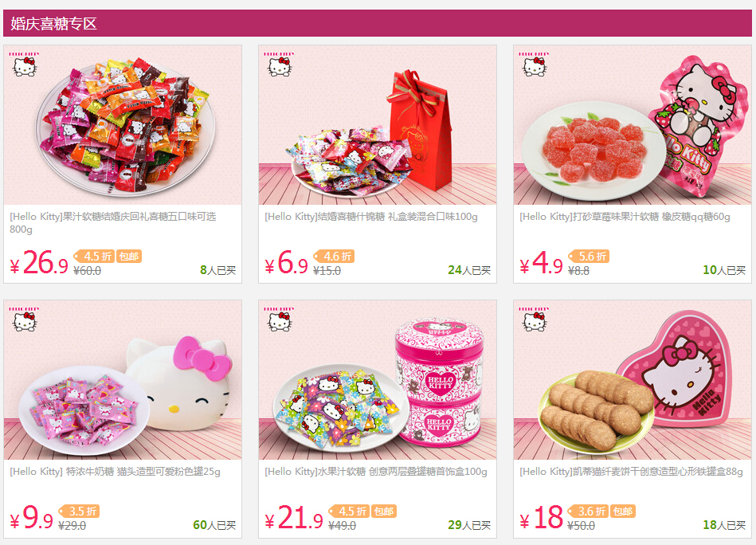Screen dimensions: 756x545
Task: Click Hello Kitty logo on 800g fruit candy image
Action: click(x=24, y=65)
